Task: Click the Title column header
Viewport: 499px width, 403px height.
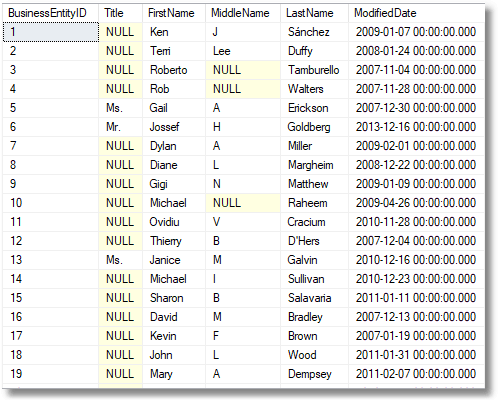Action: coord(120,13)
